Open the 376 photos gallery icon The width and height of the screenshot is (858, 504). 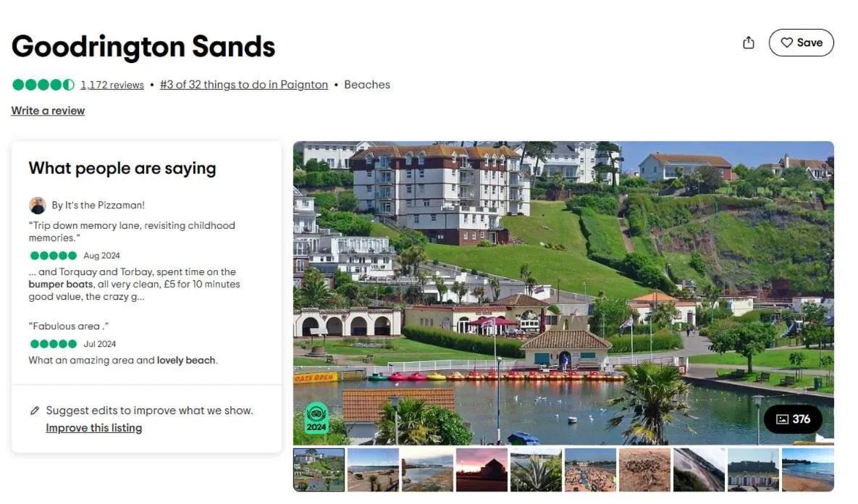coord(793,419)
